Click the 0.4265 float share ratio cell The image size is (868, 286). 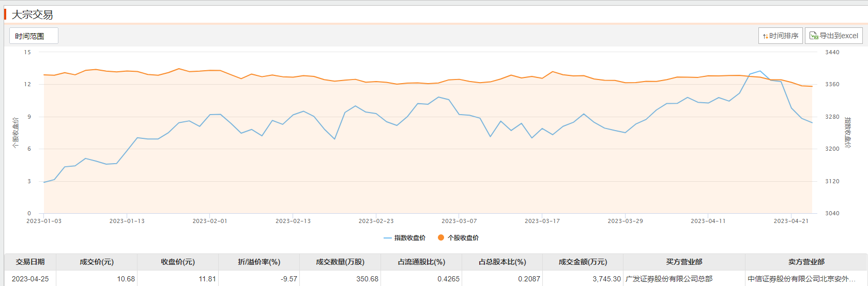tap(421, 279)
